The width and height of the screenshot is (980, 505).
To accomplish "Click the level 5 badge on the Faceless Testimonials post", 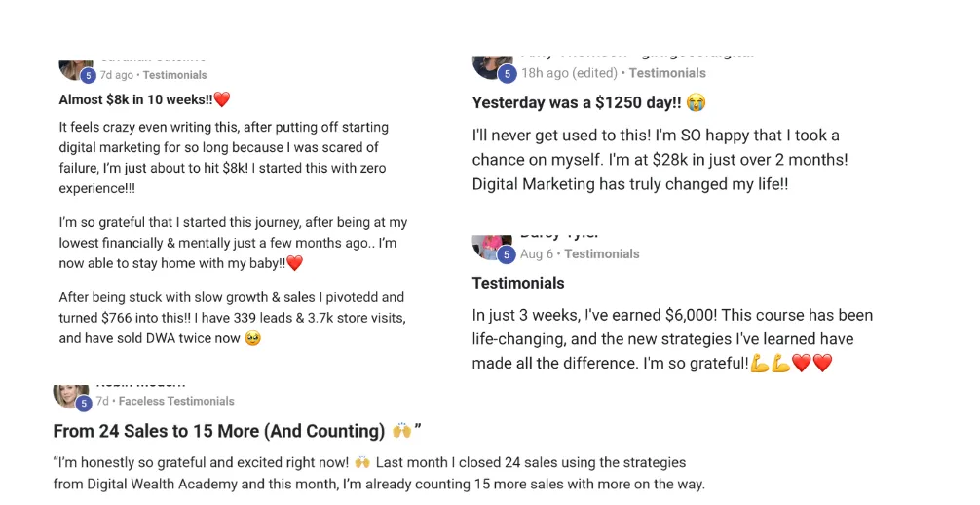I will click(83, 402).
